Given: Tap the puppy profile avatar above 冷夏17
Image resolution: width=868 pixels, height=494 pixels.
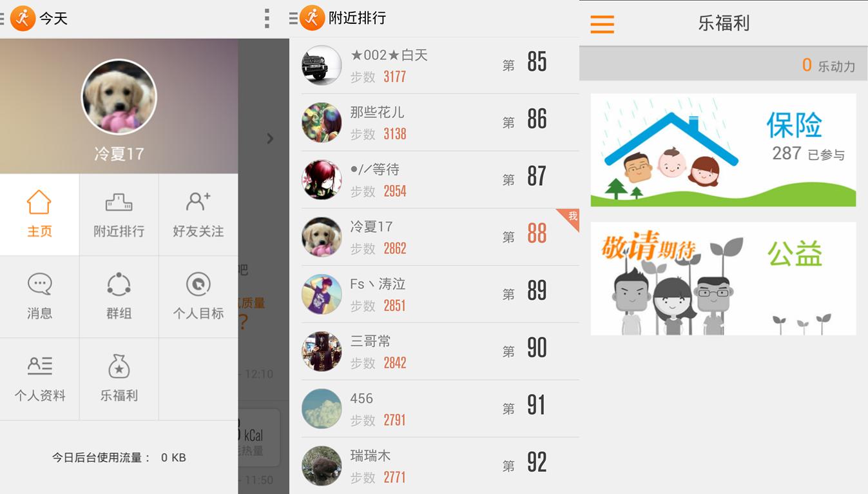Looking at the screenshot, I should pos(119,97).
